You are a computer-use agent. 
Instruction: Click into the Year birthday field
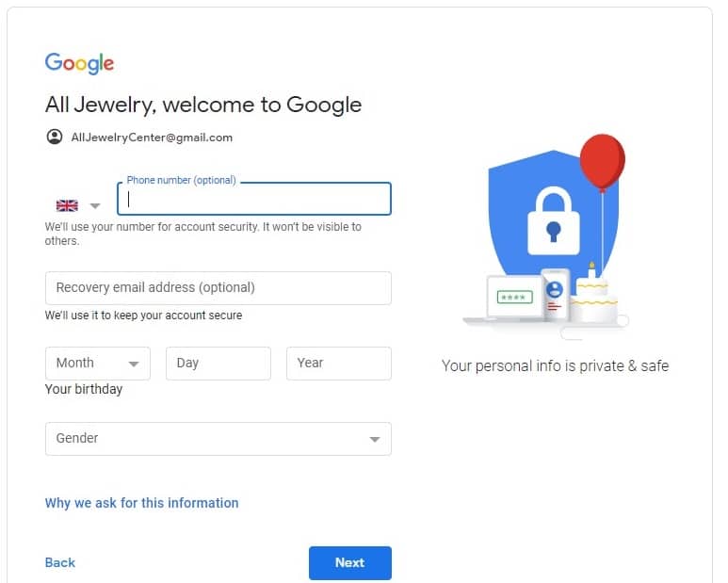tap(339, 364)
